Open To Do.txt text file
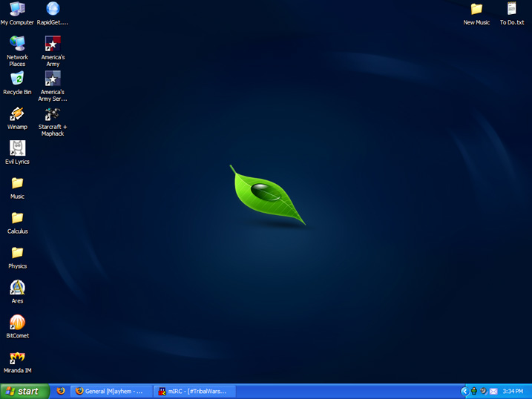Viewport: 532px width, 399px height. click(x=512, y=13)
